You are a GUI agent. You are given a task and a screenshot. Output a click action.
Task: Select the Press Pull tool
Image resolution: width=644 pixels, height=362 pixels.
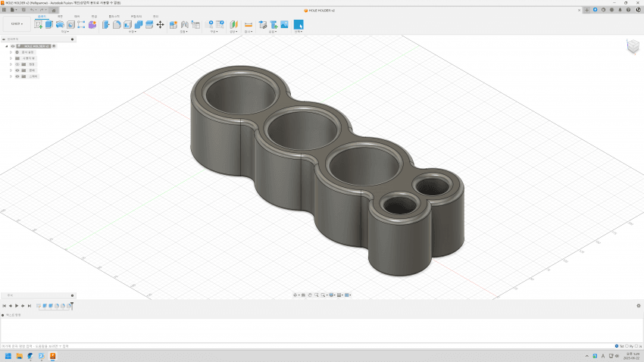click(106, 25)
